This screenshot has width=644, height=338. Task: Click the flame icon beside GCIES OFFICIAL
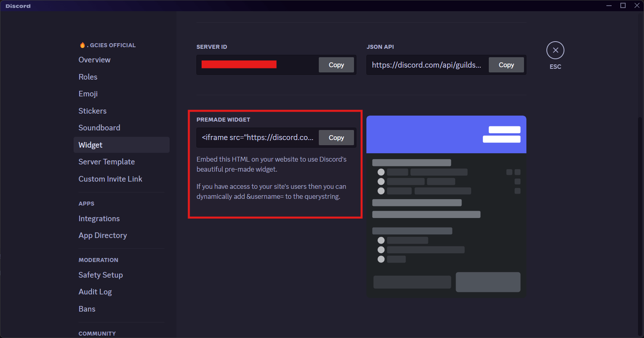click(x=82, y=45)
